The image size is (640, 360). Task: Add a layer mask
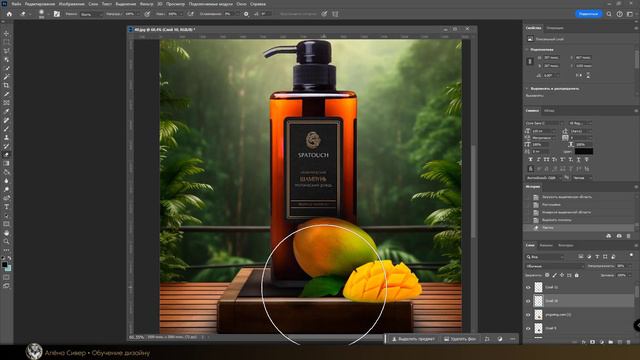(x=593, y=342)
